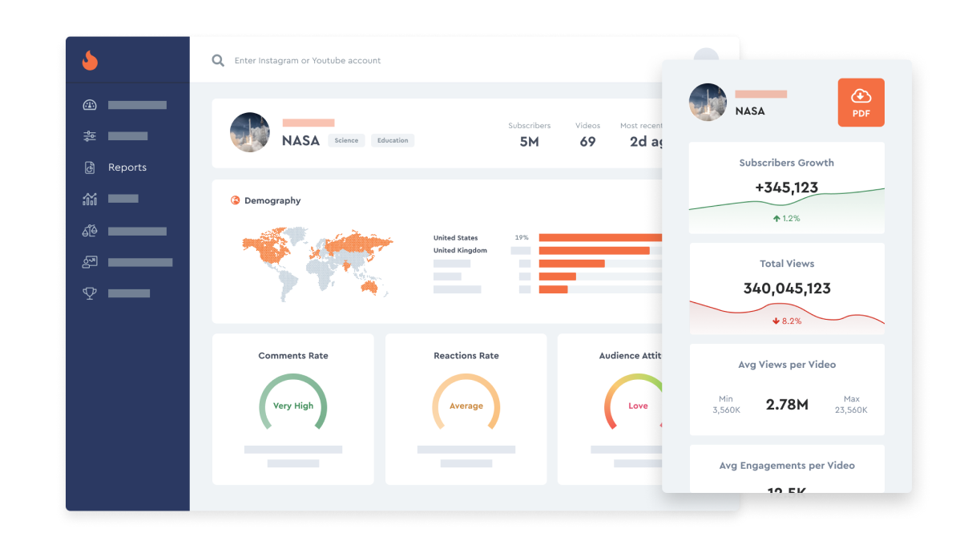
Task: Click the 19% value for United States
Action: [x=522, y=238]
